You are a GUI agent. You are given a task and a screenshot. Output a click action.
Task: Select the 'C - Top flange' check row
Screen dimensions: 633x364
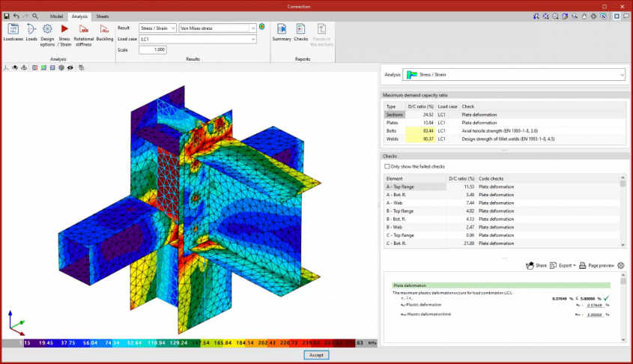tap(502, 235)
